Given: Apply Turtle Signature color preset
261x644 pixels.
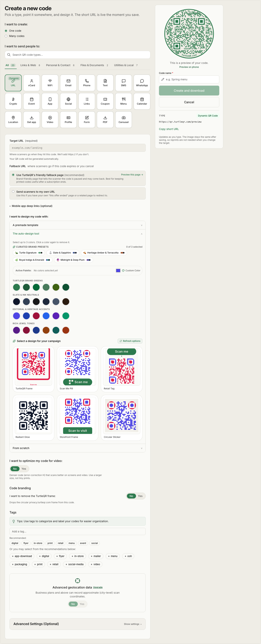Looking at the screenshot, I should click(x=29, y=253).
